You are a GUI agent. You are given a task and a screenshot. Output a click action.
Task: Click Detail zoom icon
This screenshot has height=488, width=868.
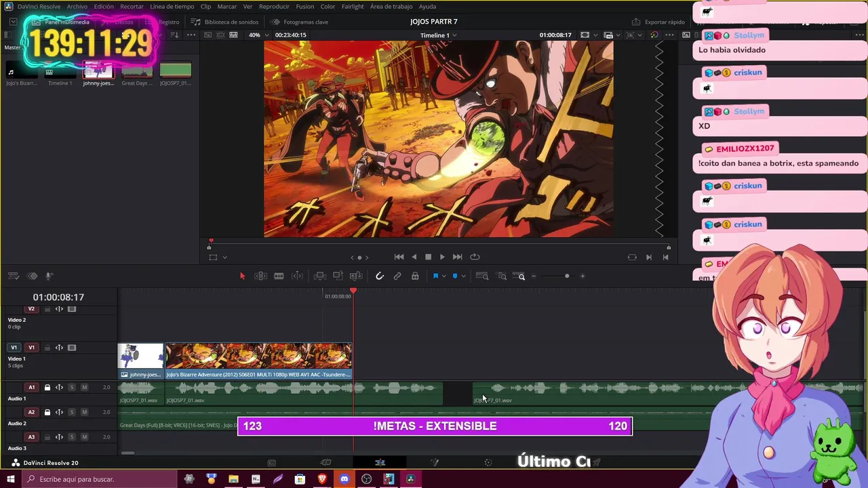(502, 276)
